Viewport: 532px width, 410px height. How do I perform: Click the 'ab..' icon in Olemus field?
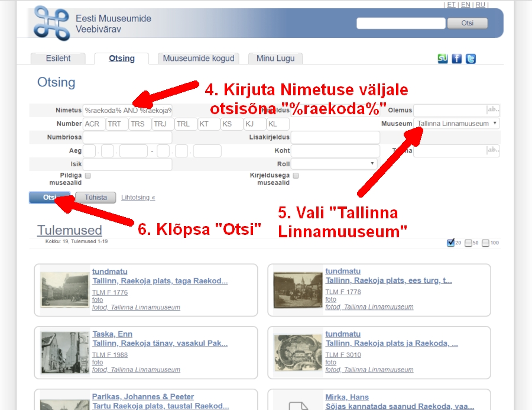pyautogui.click(x=492, y=109)
